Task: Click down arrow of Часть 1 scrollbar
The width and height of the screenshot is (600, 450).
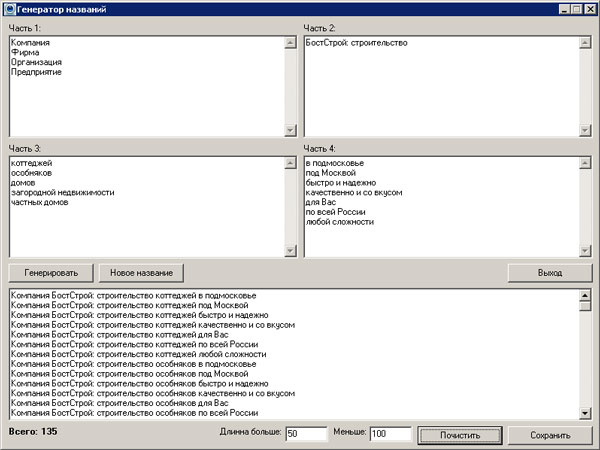Action: (290, 130)
